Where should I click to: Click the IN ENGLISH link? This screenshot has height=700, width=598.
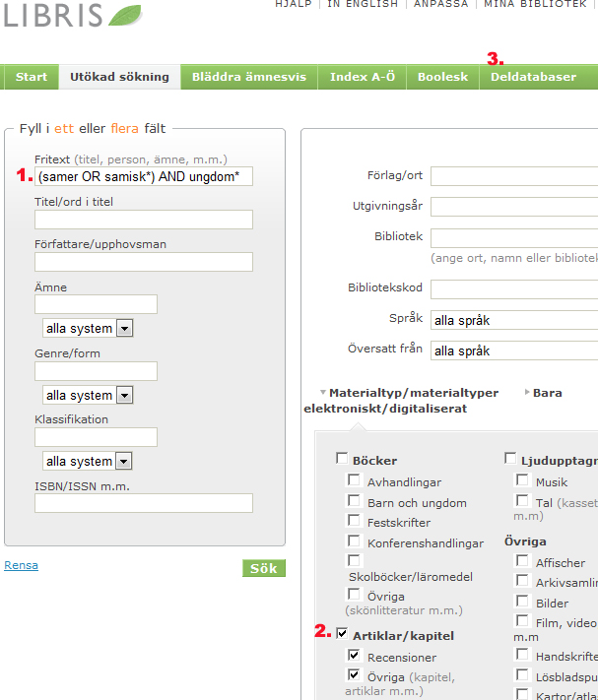(x=363, y=4)
